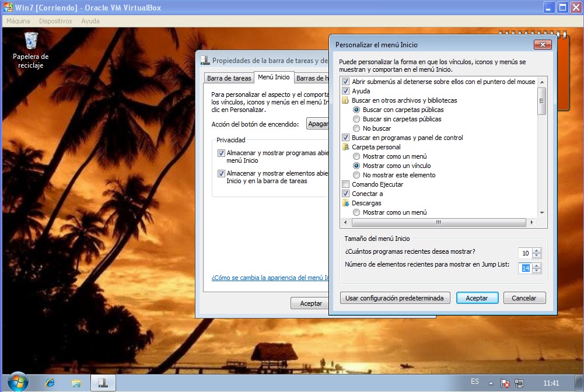Confirm with Aceptar in Personalizar dialog
584x392 pixels.
[x=477, y=298]
